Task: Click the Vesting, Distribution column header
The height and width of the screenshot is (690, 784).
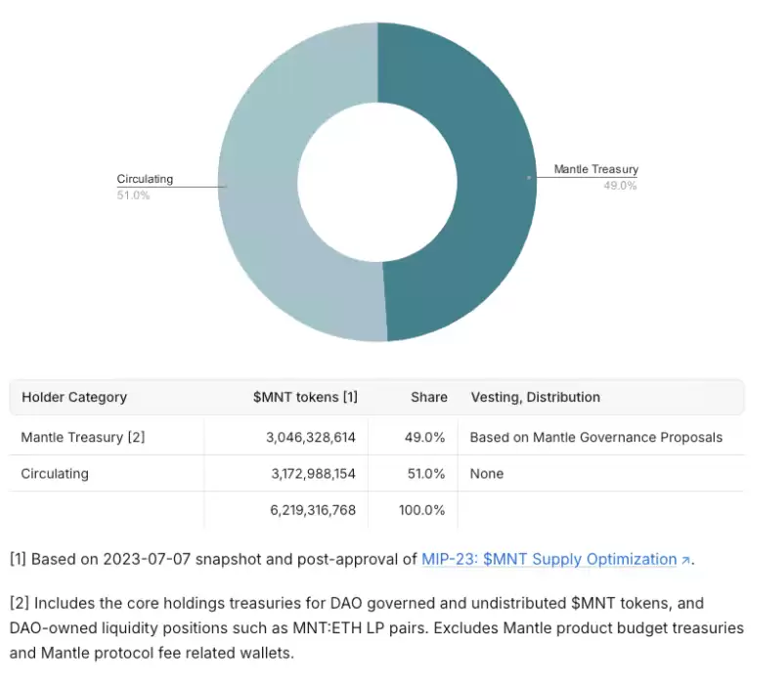Action: (535, 397)
